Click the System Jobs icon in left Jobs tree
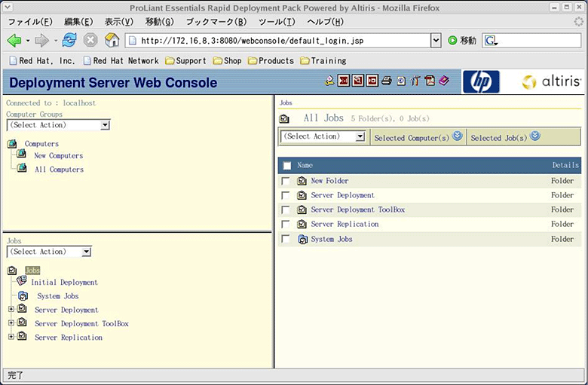The image size is (588, 385). (23, 296)
